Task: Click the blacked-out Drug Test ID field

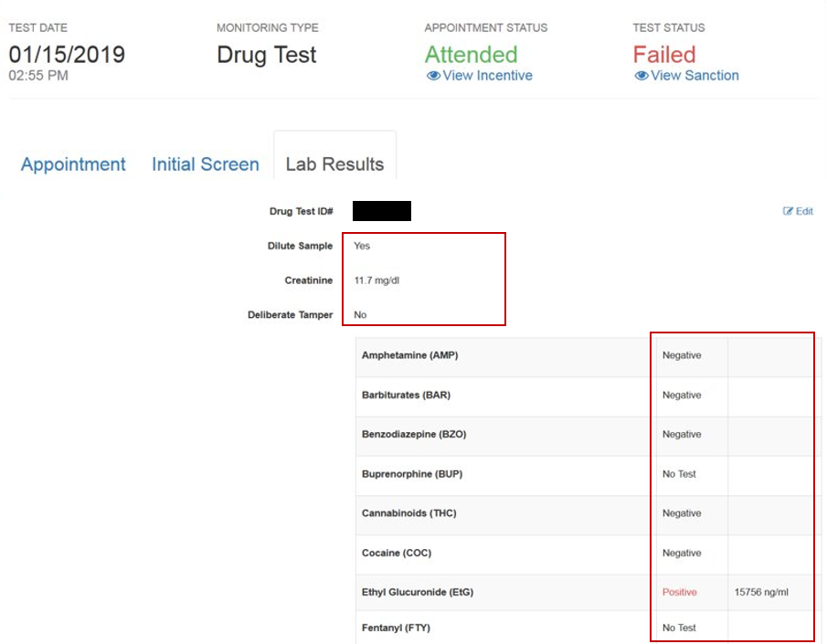Action: (382, 211)
